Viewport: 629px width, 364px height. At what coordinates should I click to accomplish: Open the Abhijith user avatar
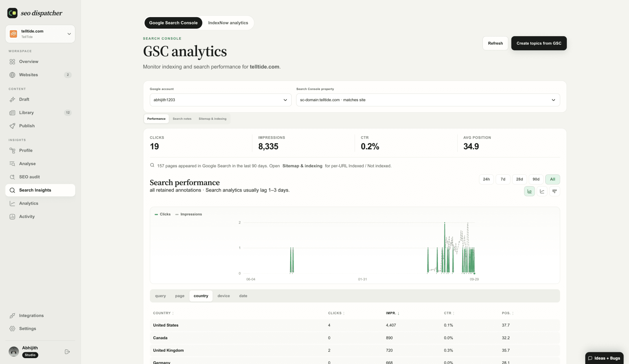(x=14, y=351)
